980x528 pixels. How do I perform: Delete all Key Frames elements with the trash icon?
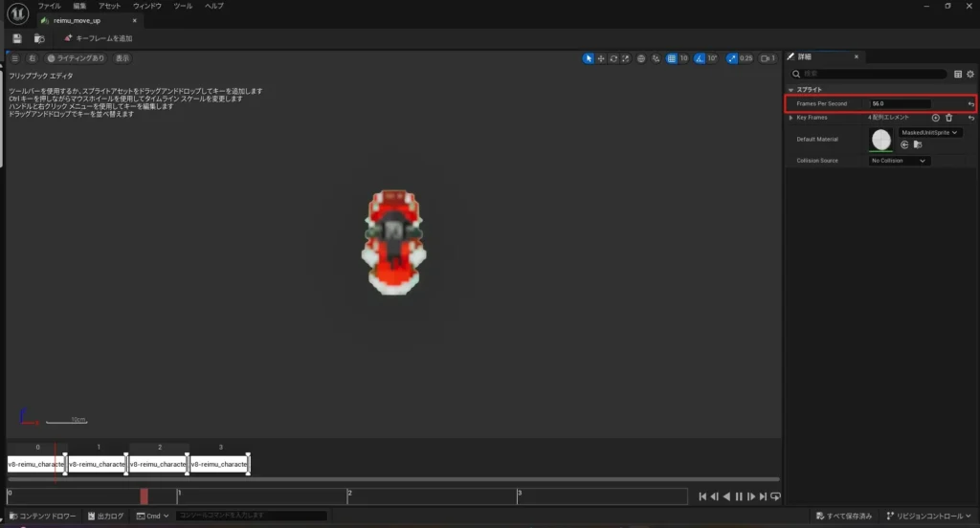click(x=948, y=118)
